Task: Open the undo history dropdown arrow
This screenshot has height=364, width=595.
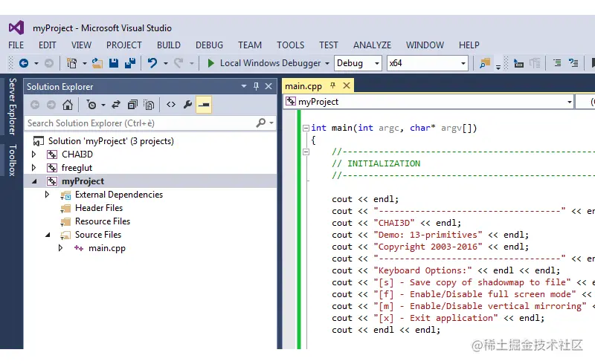Action: pos(166,63)
